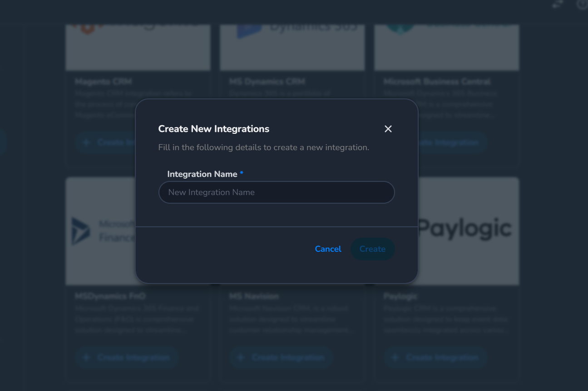588x391 pixels.
Task: Click the Create button in the dialog
Action: click(x=373, y=249)
